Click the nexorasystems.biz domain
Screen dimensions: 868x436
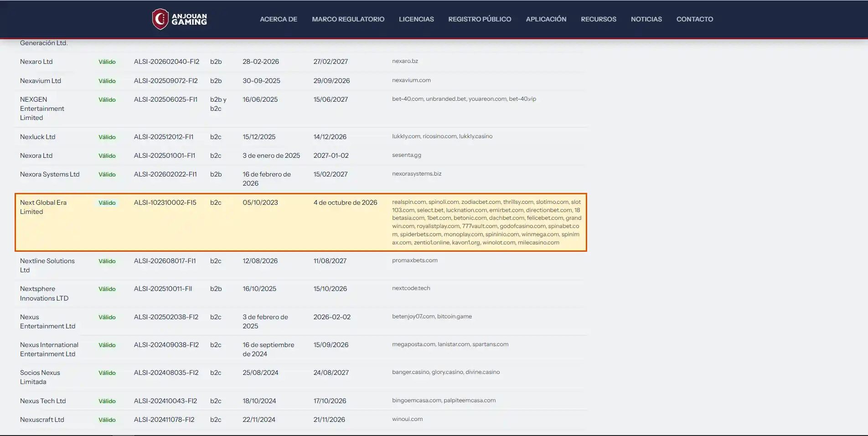click(x=417, y=174)
